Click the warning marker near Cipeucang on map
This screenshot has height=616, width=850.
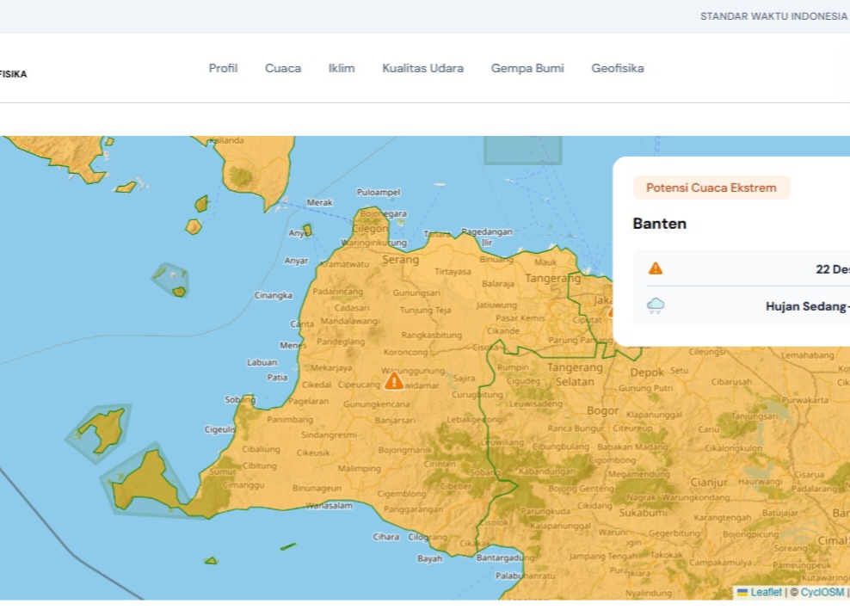tap(394, 380)
